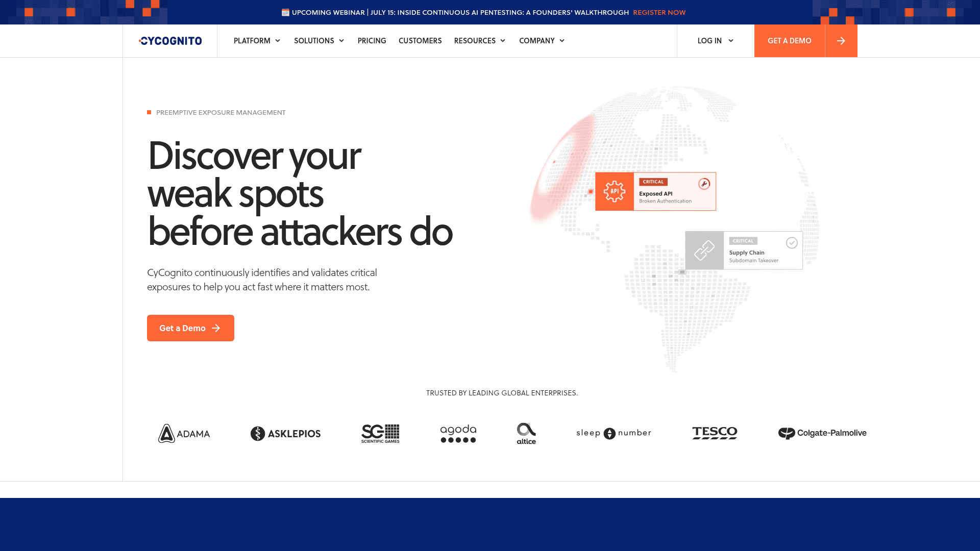
Task: Click the hero Get a Demo button
Action: [190, 328]
